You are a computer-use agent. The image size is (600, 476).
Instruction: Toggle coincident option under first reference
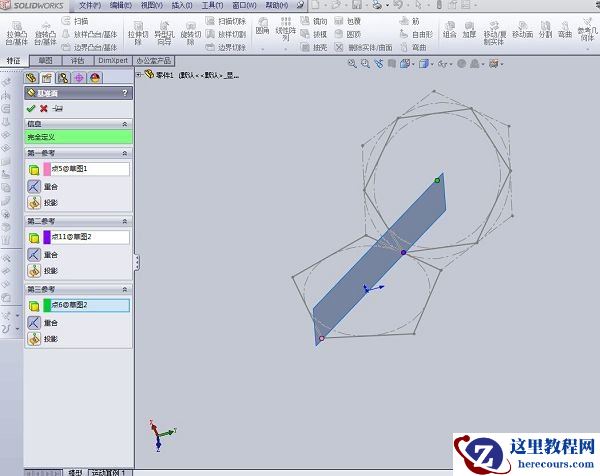tap(34, 186)
